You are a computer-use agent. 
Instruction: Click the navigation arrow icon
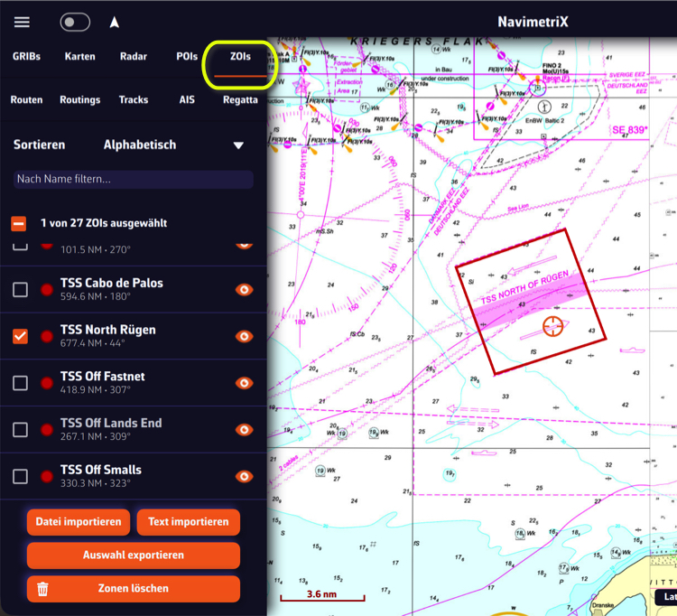pos(114,23)
